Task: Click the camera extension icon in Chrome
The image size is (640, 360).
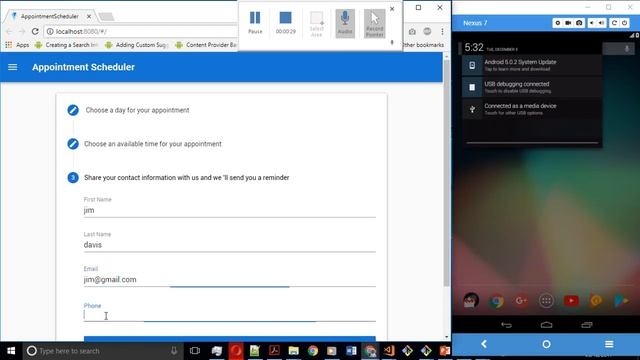Action: [x=412, y=31]
